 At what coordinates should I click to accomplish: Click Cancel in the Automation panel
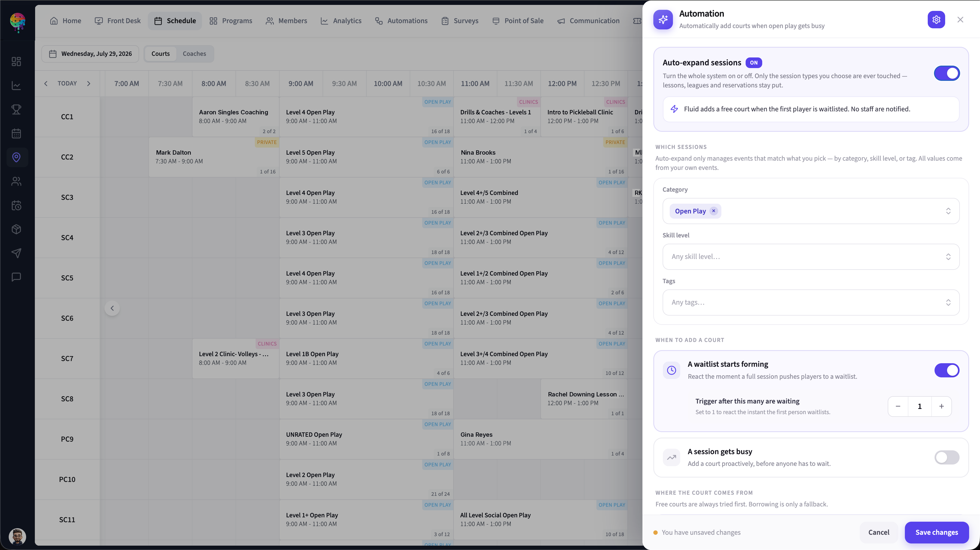point(878,532)
